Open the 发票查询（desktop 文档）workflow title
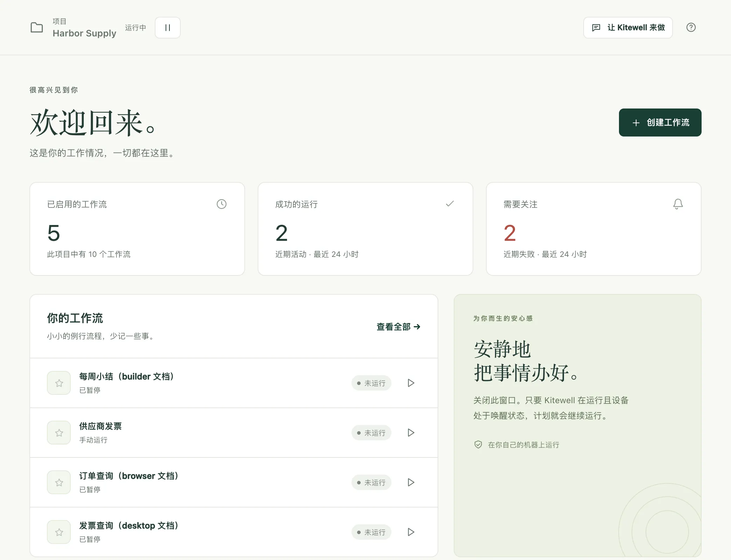Screen dimensions: 731x560 128,526
